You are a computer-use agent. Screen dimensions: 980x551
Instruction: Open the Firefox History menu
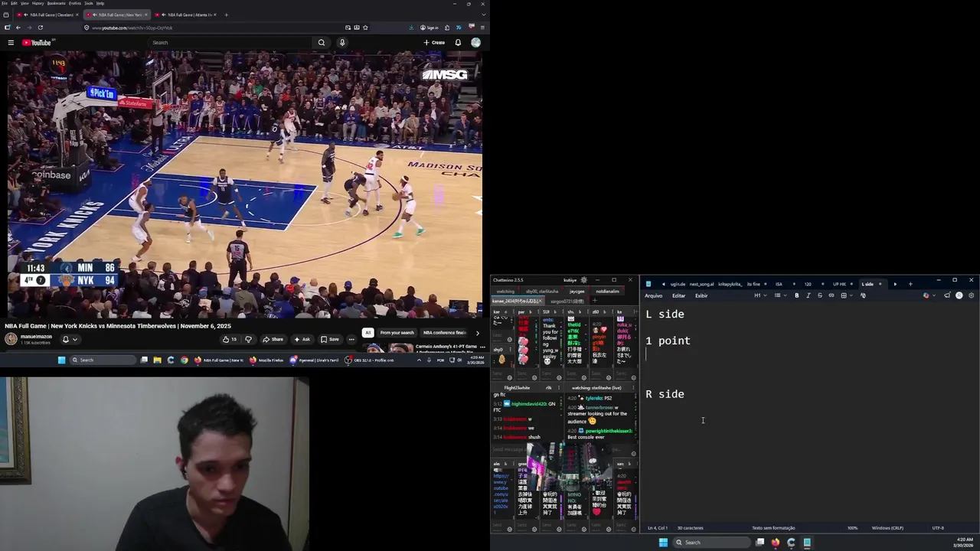38,3
